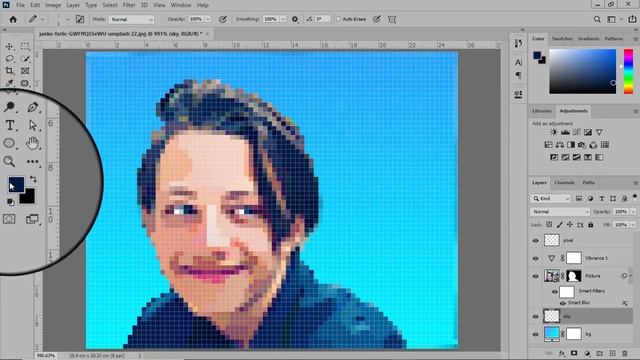Select the Path Selection arrow tool
This screenshot has width=640, height=360.
pyautogui.click(x=33, y=125)
